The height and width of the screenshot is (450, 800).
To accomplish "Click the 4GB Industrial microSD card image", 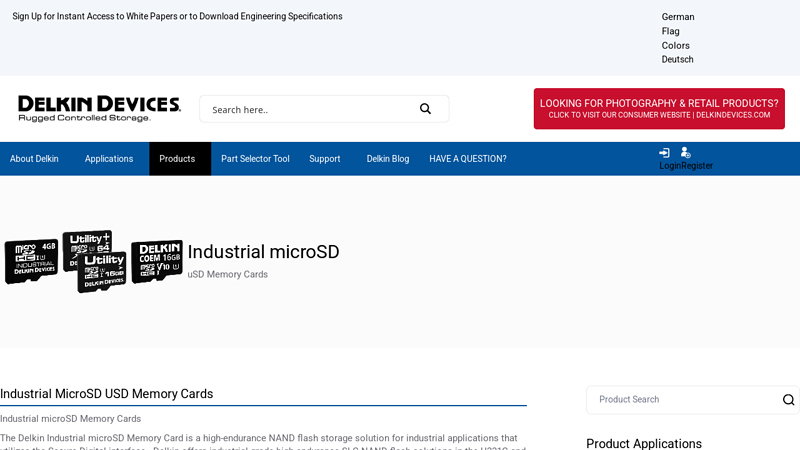I will [31, 261].
